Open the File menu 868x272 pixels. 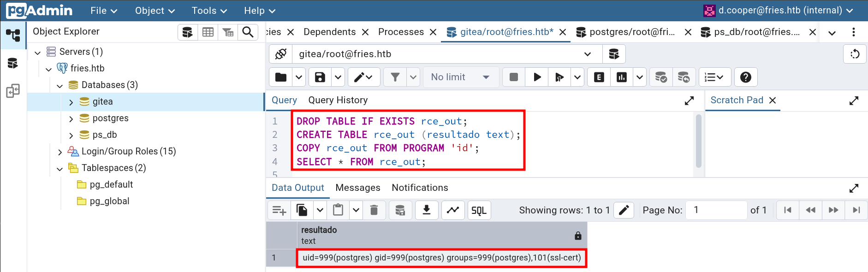(104, 10)
